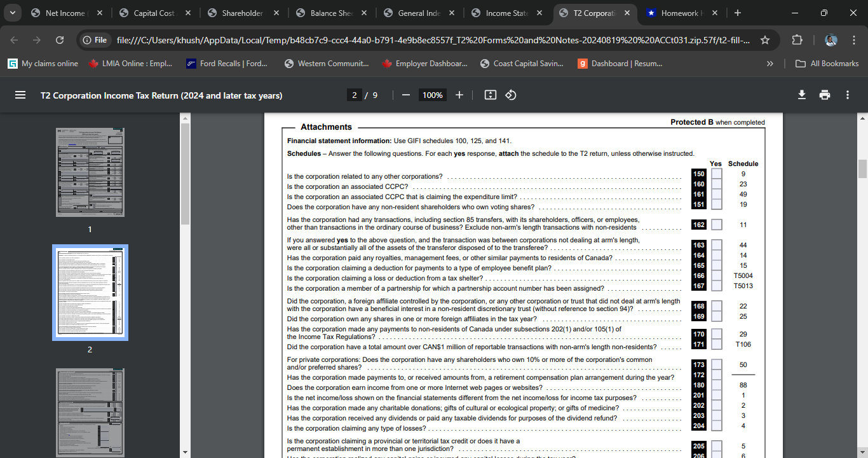Click the main scrollbar down arrow

click(x=862, y=452)
